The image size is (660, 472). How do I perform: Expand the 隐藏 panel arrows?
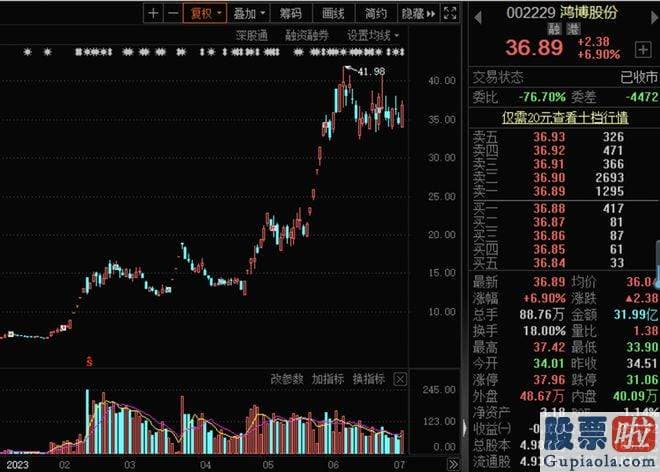[x=418, y=14]
